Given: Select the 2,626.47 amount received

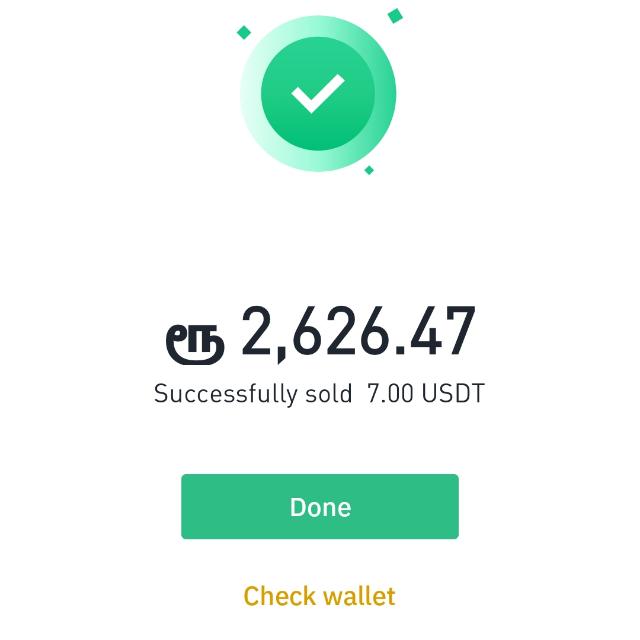Looking at the screenshot, I should click(x=358, y=333).
